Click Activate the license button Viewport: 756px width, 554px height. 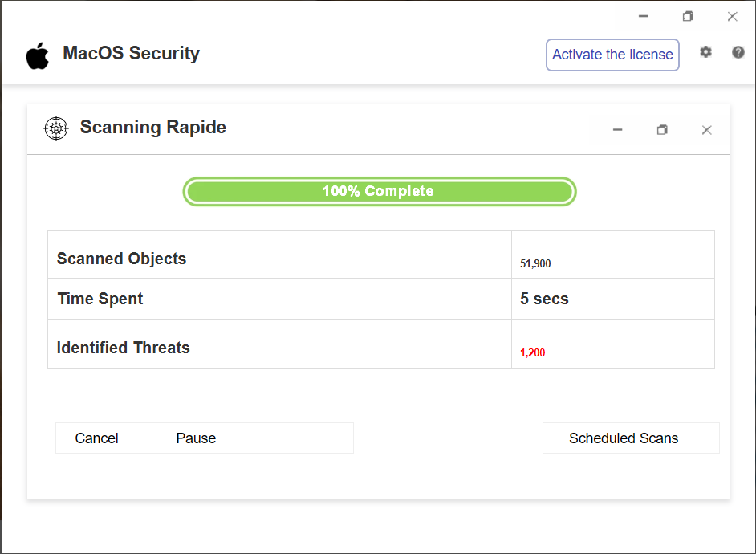[612, 55]
